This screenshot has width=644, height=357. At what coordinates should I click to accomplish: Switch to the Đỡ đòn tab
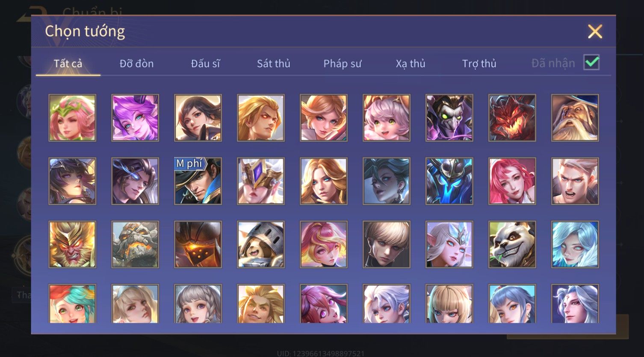click(x=136, y=64)
